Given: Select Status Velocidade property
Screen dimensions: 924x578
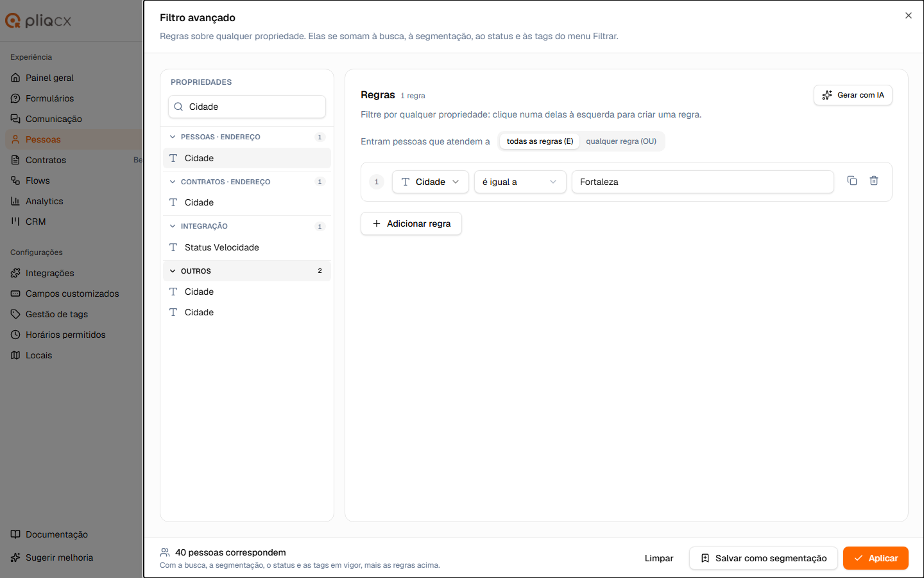Looking at the screenshot, I should pyautogui.click(x=247, y=247).
